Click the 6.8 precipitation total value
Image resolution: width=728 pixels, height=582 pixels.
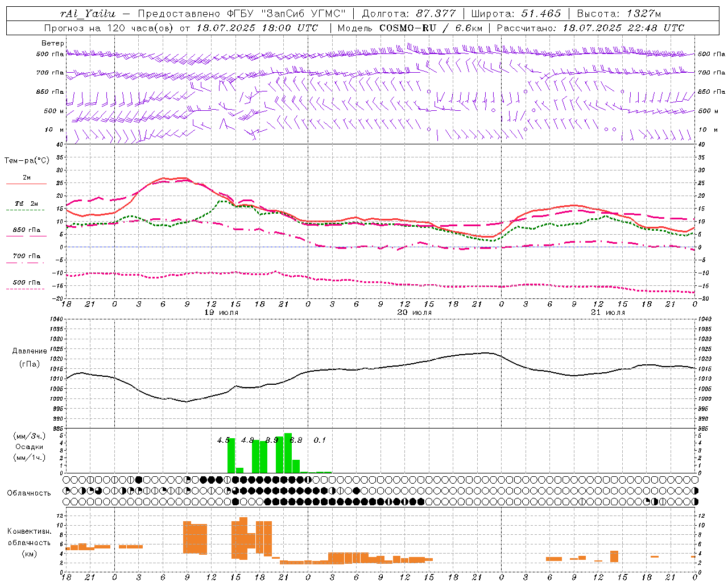tap(296, 440)
